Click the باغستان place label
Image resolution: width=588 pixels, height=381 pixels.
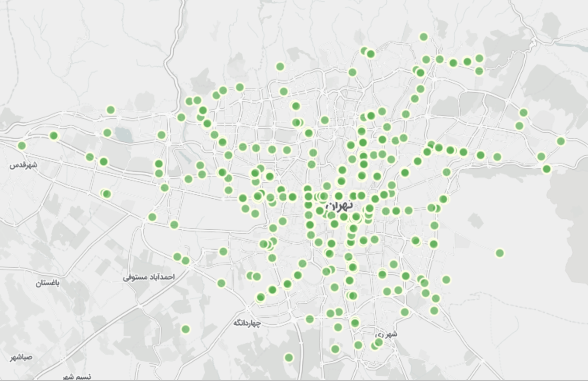click(48, 283)
